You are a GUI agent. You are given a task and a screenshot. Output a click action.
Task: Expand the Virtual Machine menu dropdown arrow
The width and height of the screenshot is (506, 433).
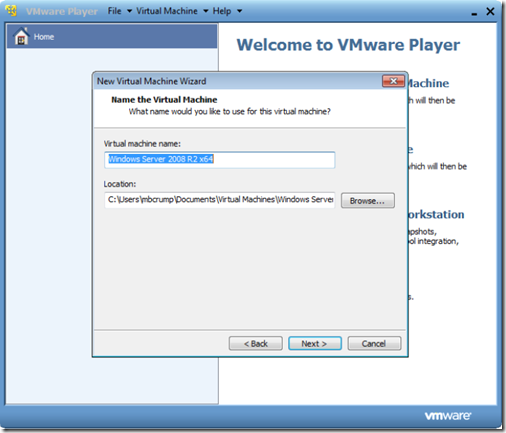click(x=206, y=11)
